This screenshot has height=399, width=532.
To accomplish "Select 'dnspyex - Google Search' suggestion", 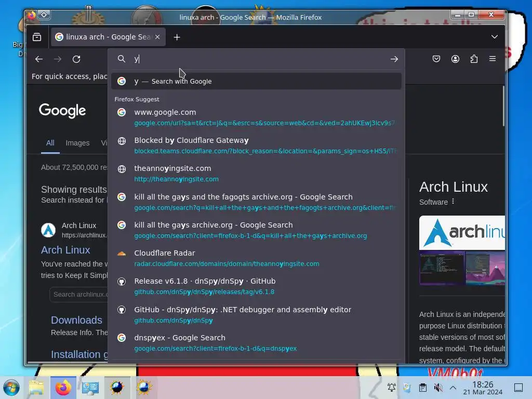I will pos(256,343).
